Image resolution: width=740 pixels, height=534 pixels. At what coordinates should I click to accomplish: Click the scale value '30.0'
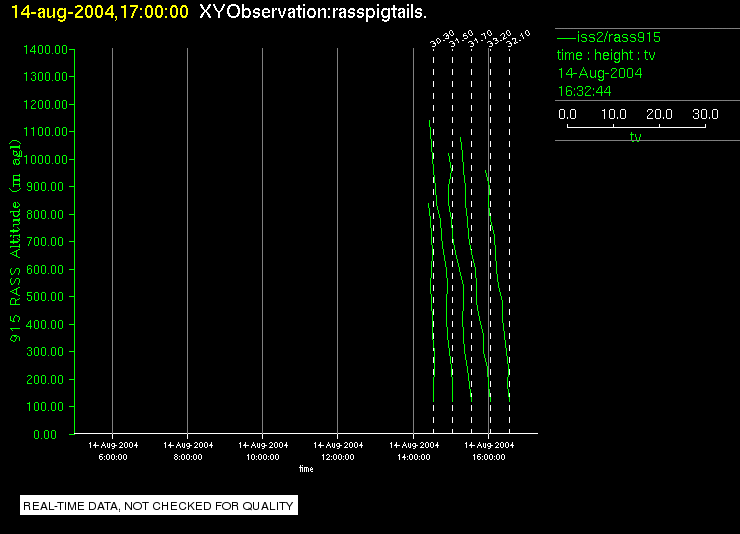705,114
